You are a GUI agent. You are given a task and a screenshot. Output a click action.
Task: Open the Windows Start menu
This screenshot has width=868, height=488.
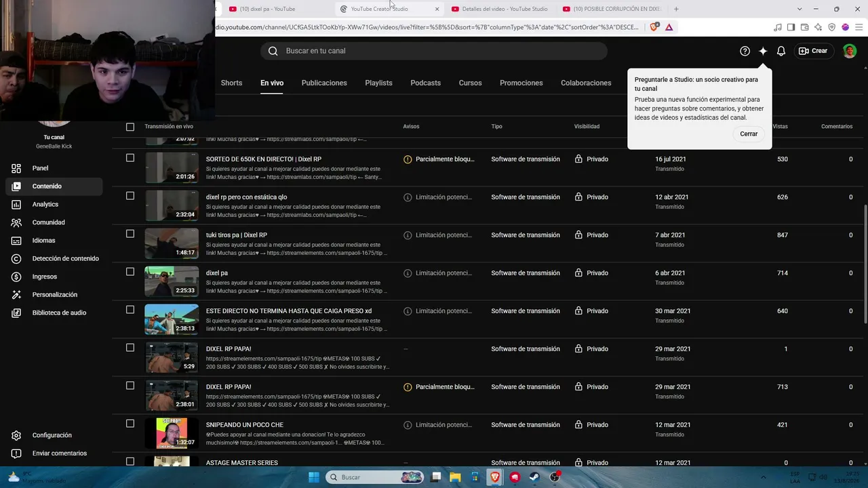[x=314, y=477]
